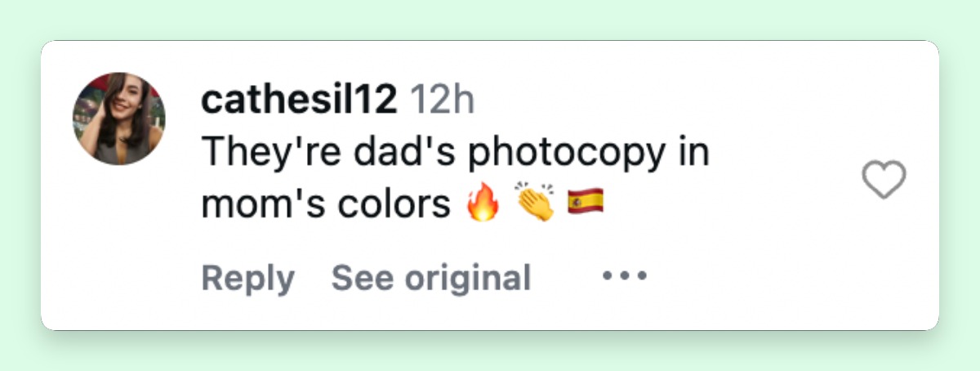
Task: Click the Spain flag emoji
Action: [586, 200]
